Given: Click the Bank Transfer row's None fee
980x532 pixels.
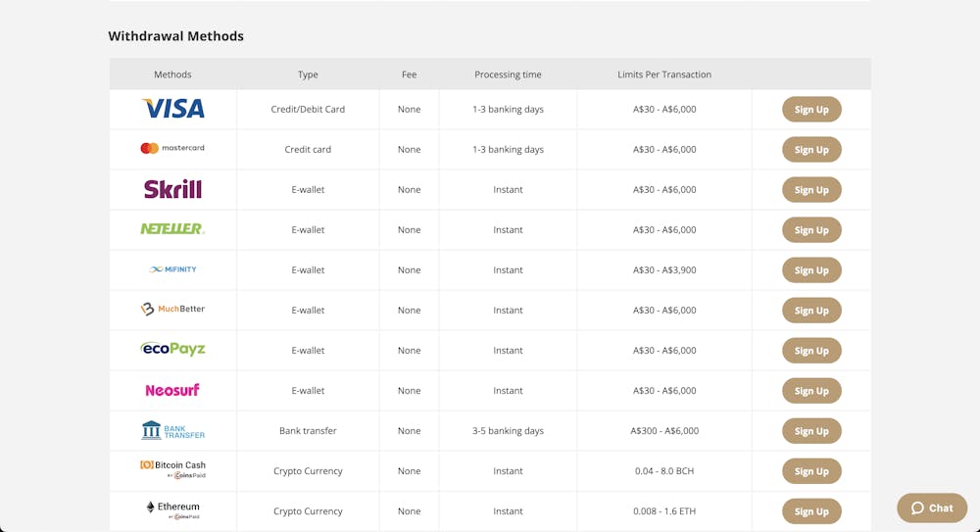Looking at the screenshot, I should [409, 431].
